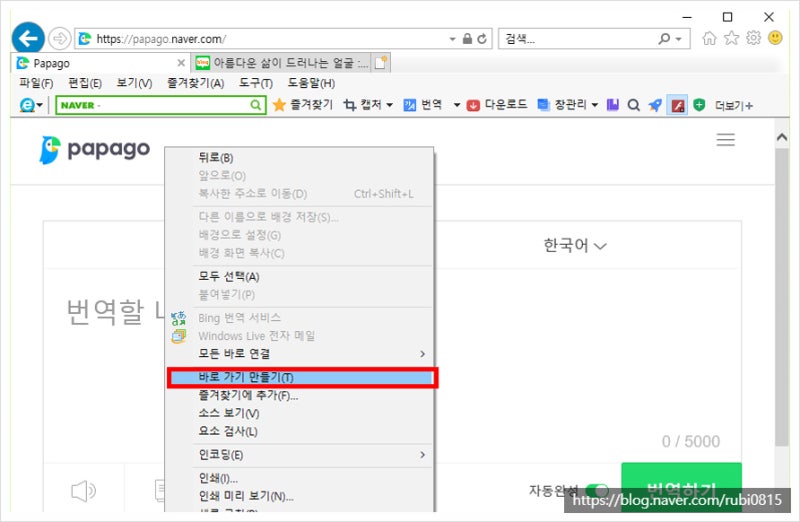
Task: Choose 인쇄(I)... in the context menu
Action: pyautogui.click(x=299, y=478)
